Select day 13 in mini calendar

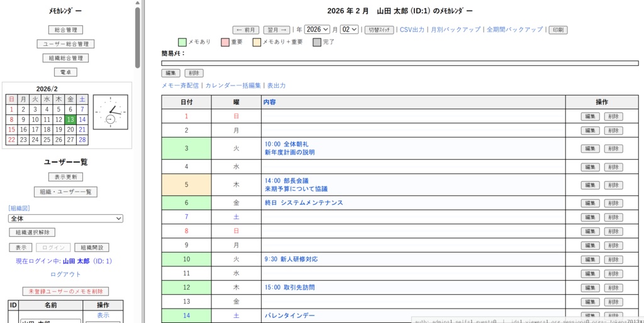tap(70, 119)
